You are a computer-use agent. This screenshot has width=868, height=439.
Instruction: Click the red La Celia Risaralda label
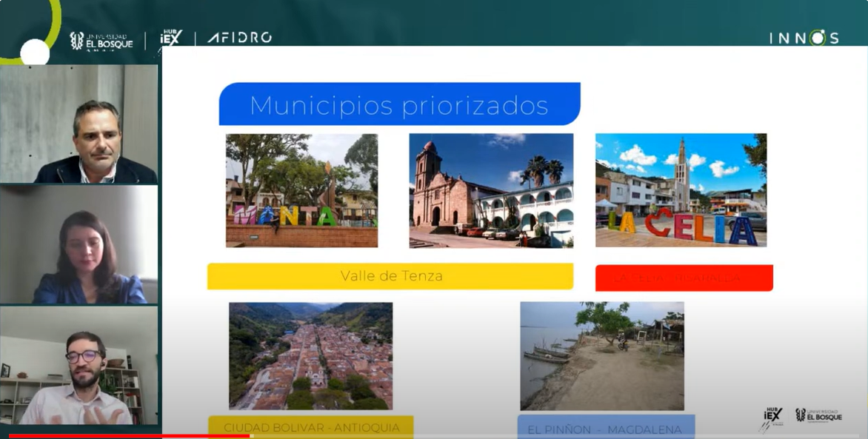[684, 278]
